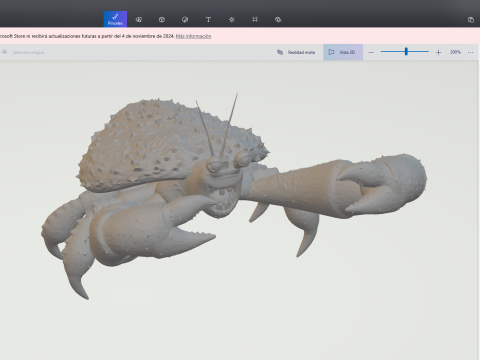Enable Realidad mixta view
The width and height of the screenshot is (480, 360).
296,52
